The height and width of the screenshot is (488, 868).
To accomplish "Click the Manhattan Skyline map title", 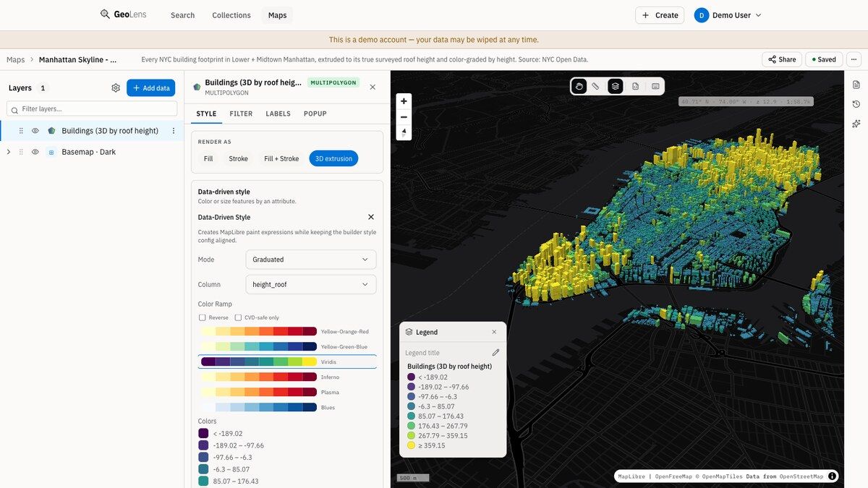I will [x=78, y=59].
